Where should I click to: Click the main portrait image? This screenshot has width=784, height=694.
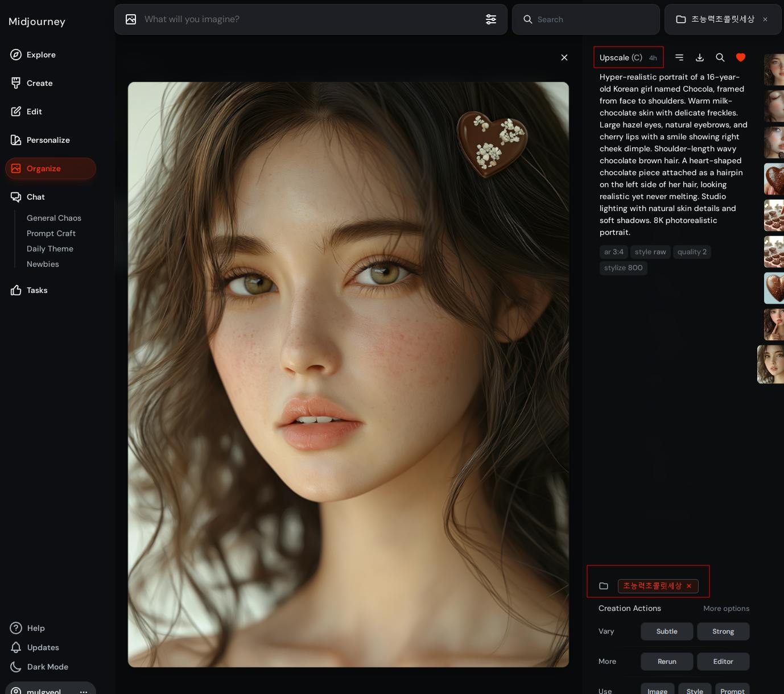348,374
